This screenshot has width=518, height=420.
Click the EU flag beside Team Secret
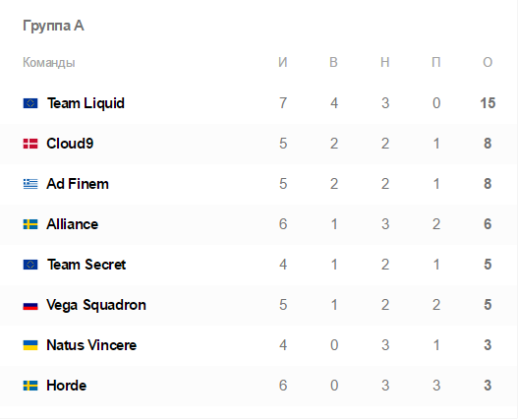click(x=30, y=265)
